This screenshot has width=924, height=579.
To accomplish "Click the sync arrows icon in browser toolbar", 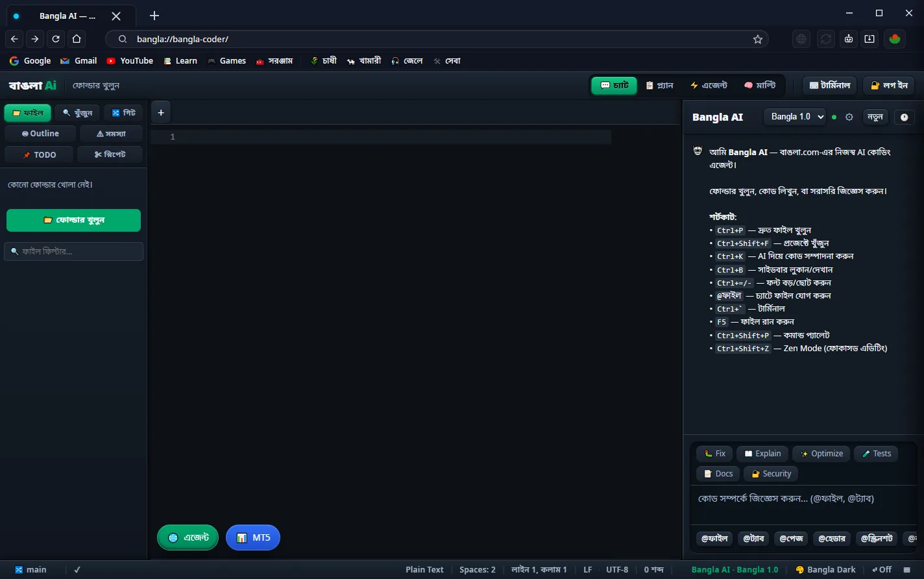I will (x=825, y=39).
